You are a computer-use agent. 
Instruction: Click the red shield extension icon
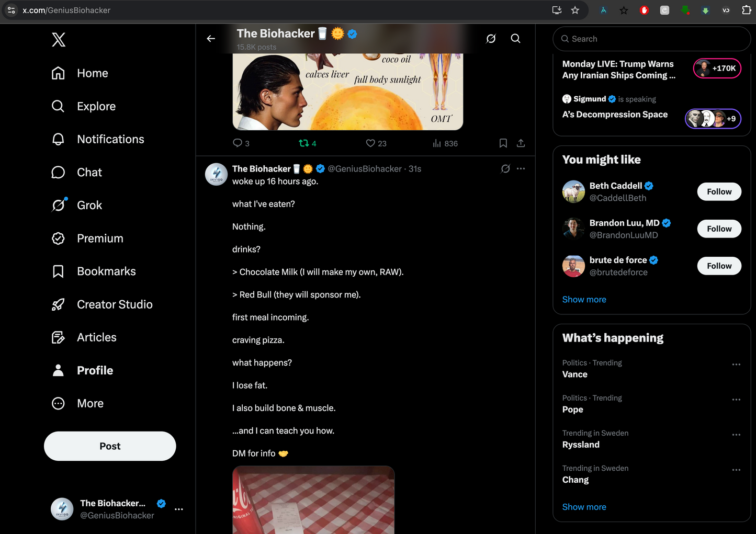tap(644, 10)
